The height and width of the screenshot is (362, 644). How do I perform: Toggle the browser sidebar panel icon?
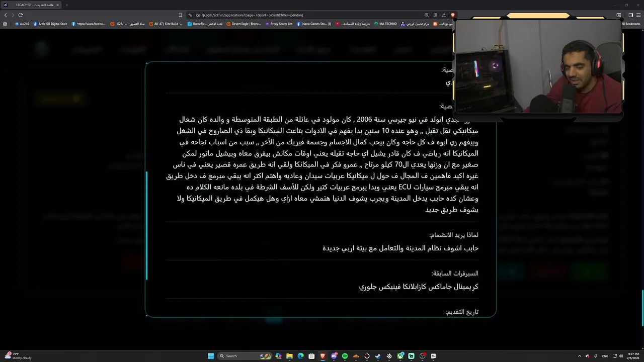tap(632, 15)
